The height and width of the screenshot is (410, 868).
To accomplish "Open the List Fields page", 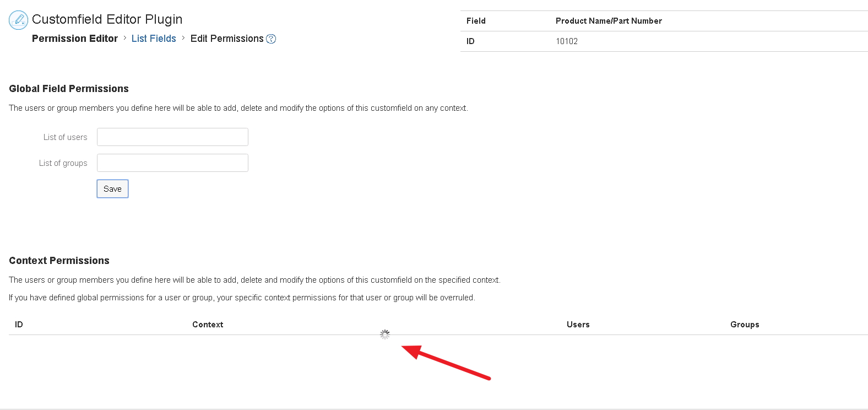I will [x=154, y=39].
